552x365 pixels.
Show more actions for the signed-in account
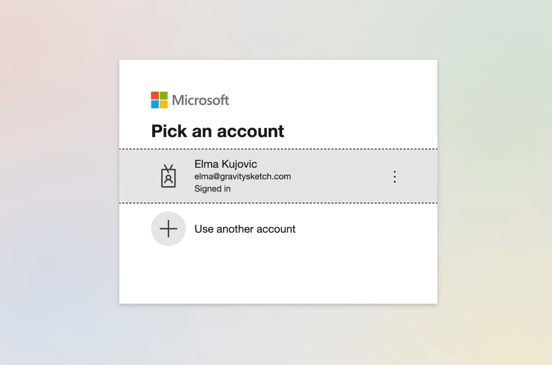[x=395, y=176]
